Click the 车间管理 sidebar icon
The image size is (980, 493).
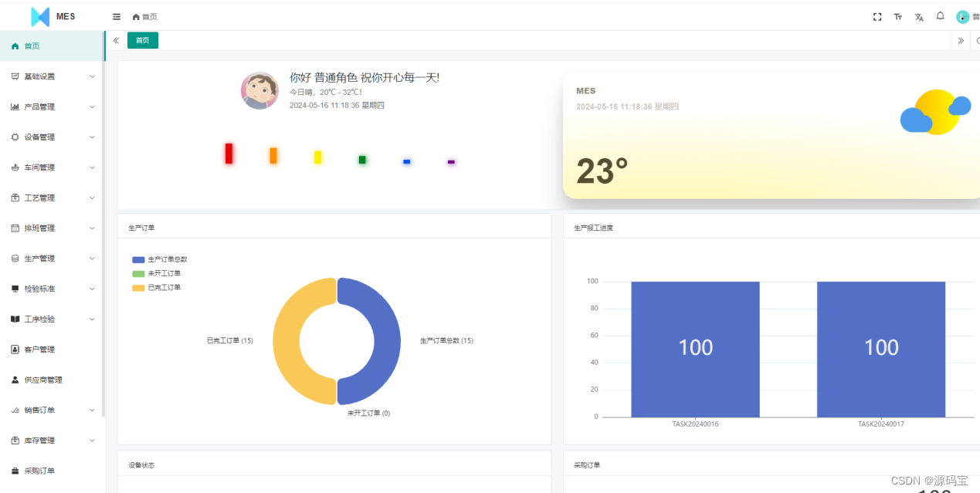tap(15, 167)
